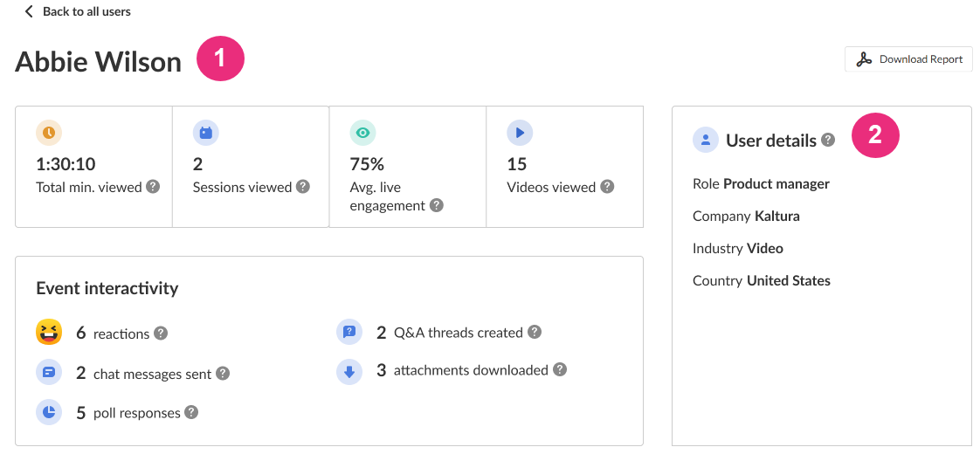Click the Back to all users link
Image resolution: width=980 pixels, height=454 pixels.
pyautogui.click(x=78, y=11)
